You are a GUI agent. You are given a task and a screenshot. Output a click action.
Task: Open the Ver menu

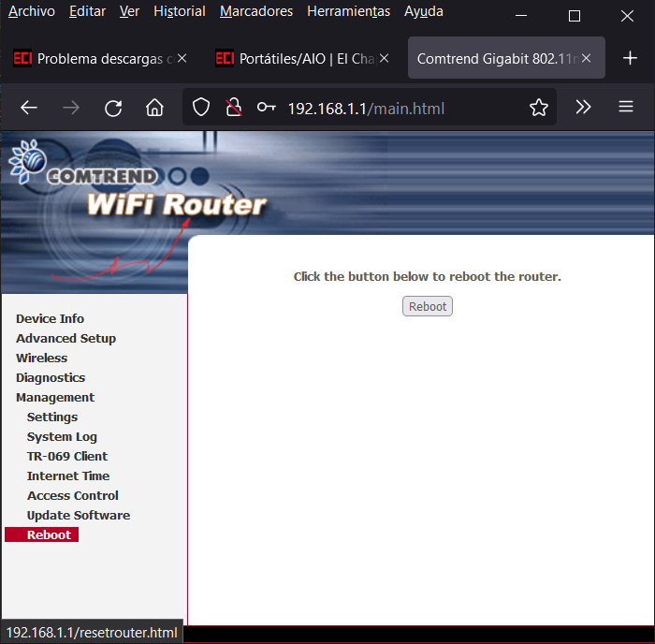pyautogui.click(x=129, y=11)
